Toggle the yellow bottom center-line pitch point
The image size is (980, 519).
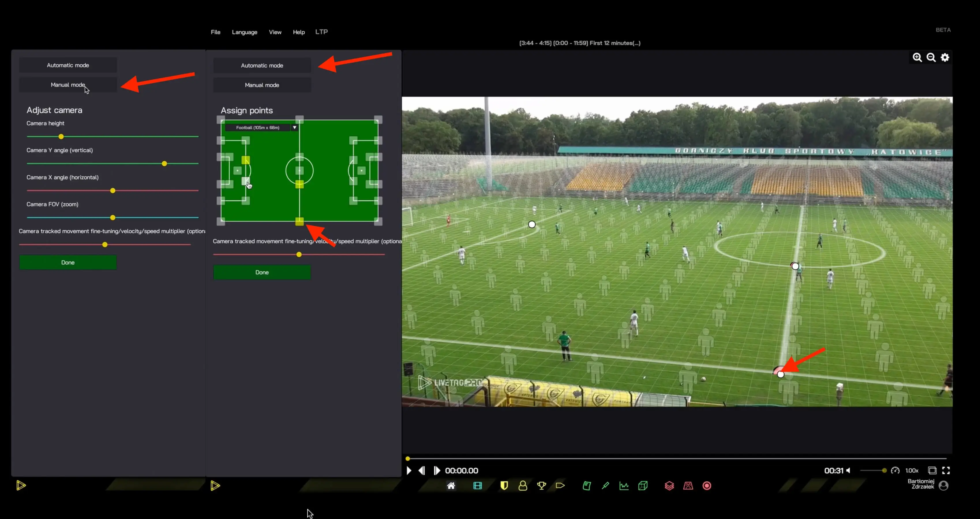click(299, 221)
